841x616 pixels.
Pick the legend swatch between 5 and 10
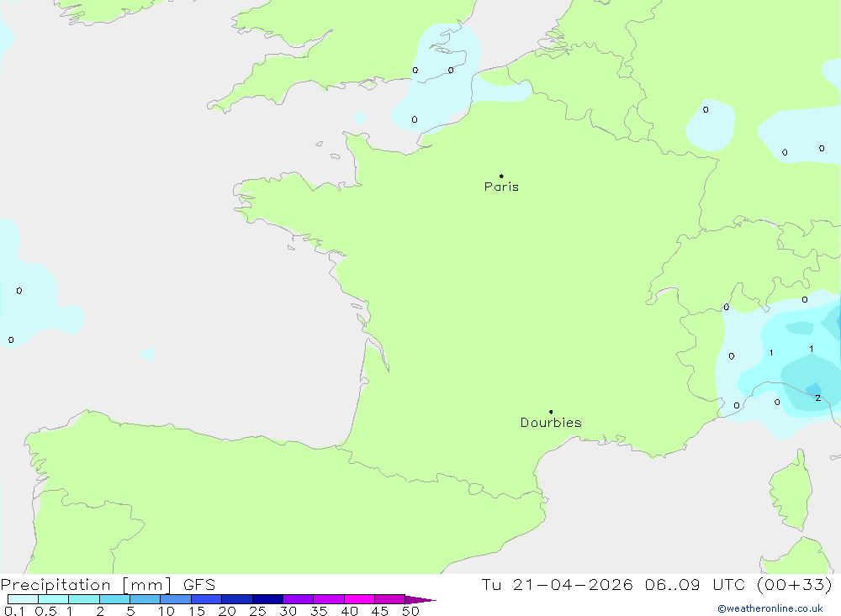pyautogui.click(x=145, y=599)
